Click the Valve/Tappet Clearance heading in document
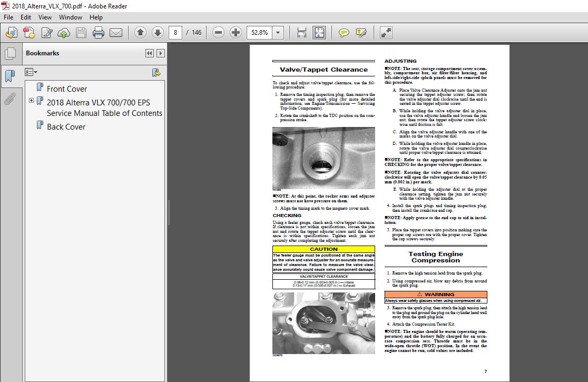The height and width of the screenshot is (382, 588). (x=324, y=70)
